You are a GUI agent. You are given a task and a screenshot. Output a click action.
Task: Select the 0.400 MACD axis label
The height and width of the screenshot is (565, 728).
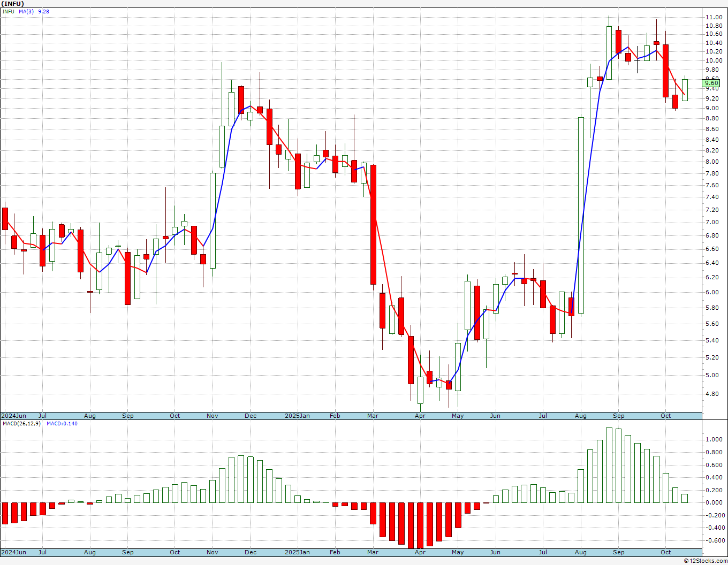[x=714, y=477]
